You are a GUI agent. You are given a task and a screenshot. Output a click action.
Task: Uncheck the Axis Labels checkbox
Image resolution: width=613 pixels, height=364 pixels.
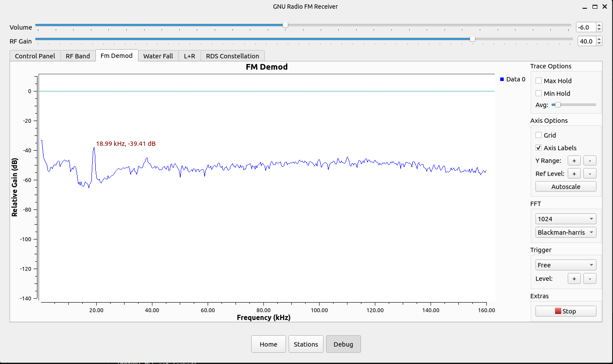point(539,148)
